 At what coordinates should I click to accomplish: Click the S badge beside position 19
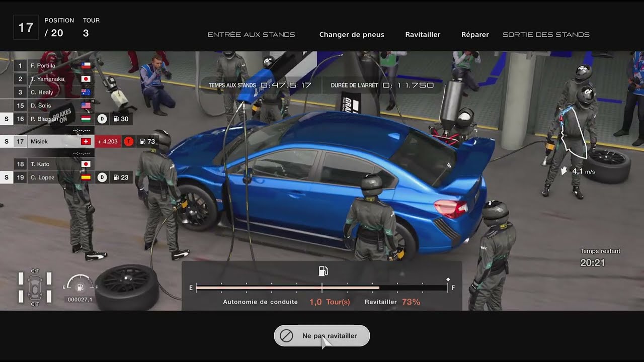[x=7, y=177]
